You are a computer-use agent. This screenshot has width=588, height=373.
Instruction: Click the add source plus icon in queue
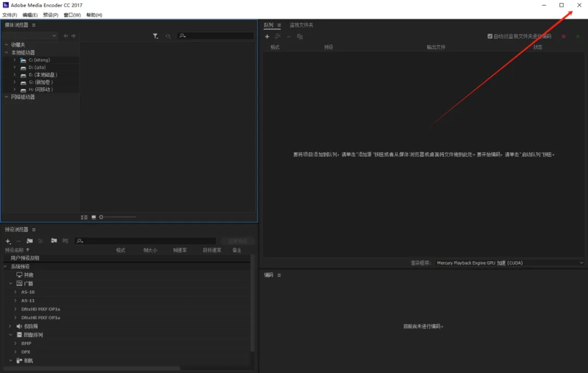click(x=267, y=36)
